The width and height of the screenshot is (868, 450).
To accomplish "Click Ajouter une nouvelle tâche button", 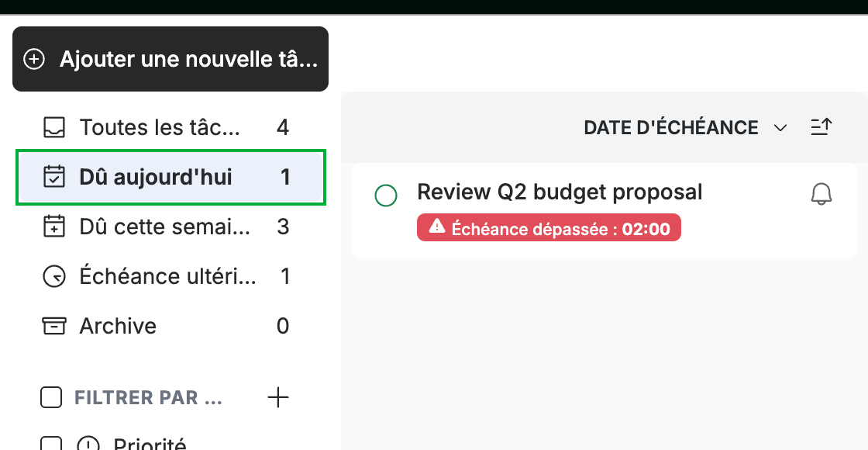I will [170, 59].
